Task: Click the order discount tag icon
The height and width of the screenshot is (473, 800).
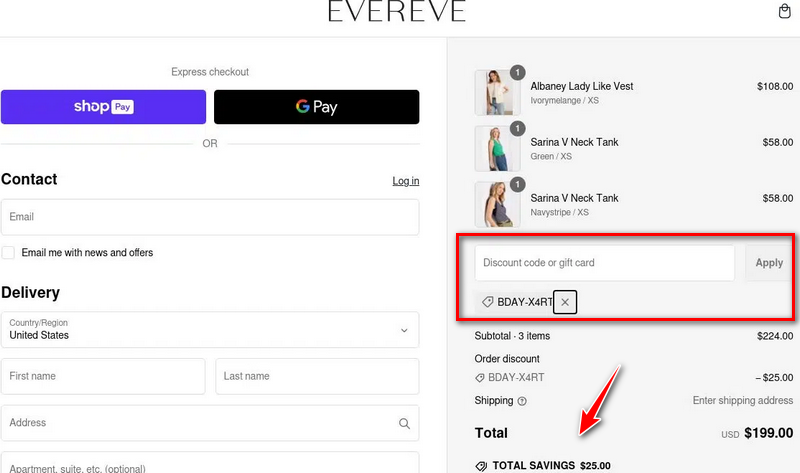Action: click(480, 378)
